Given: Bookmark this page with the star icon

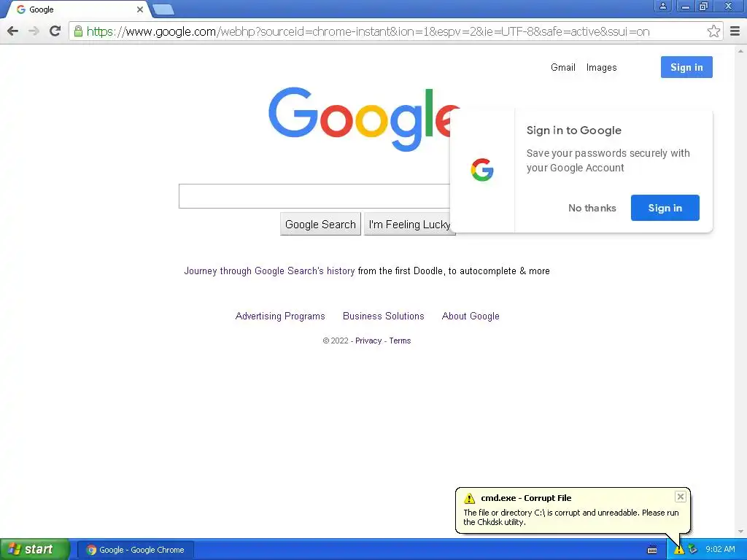Looking at the screenshot, I should (x=713, y=31).
